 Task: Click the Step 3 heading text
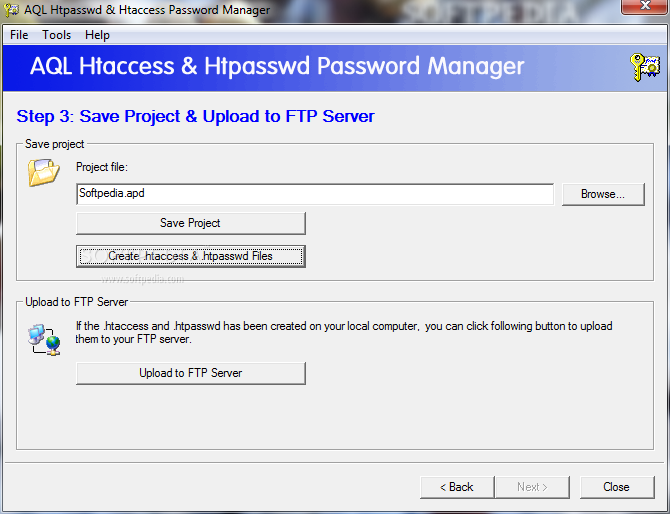[x=196, y=116]
